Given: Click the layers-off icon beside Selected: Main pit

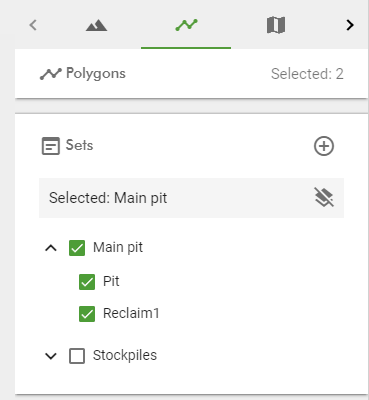Looking at the screenshot, I should coord(324,197).
